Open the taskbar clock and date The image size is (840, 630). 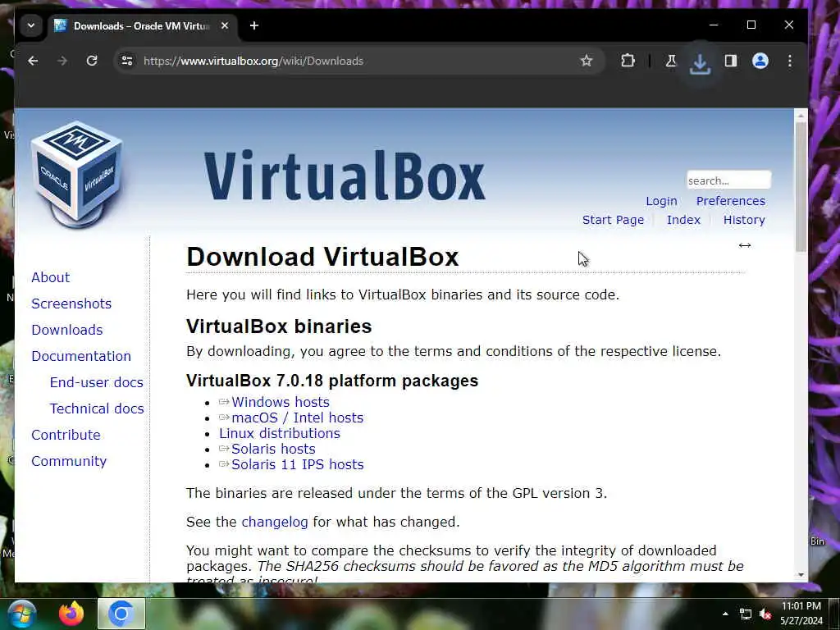pos(801,614)
